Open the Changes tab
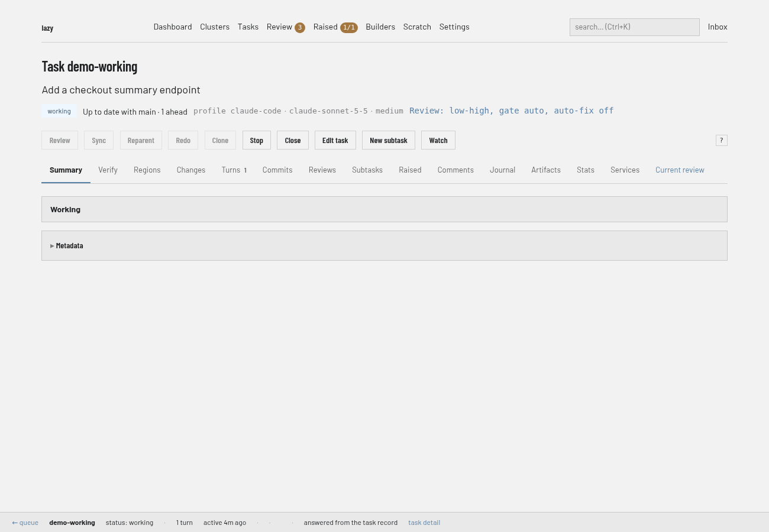This screenshot has width=769, height=532. [191, 170]
